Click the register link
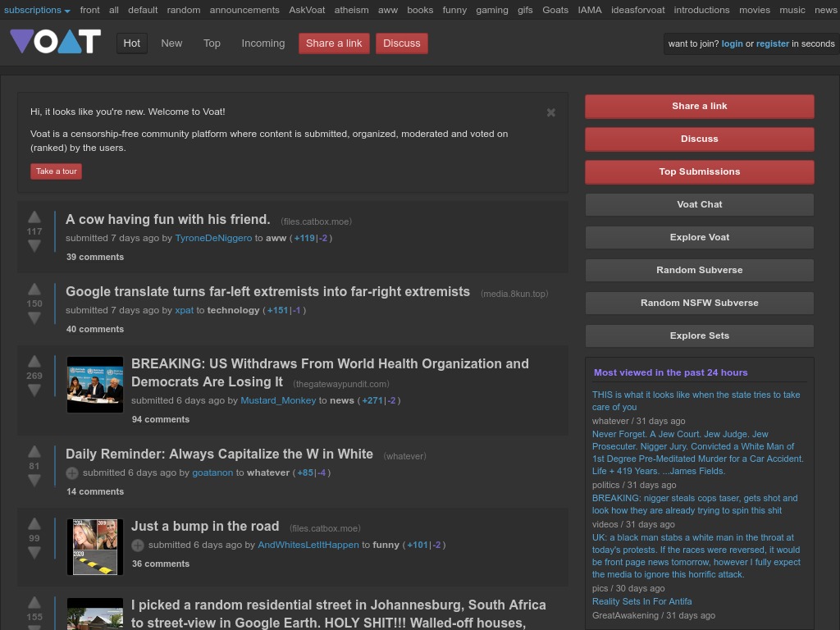 pyautogui.click(x=772, y=43)
